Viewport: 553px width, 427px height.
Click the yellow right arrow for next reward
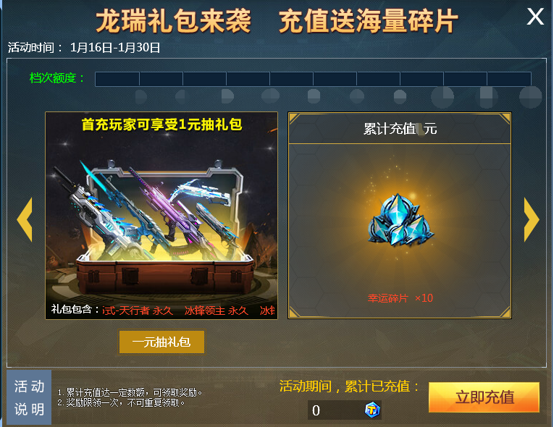pyautogui.click(x=531, y=219)
